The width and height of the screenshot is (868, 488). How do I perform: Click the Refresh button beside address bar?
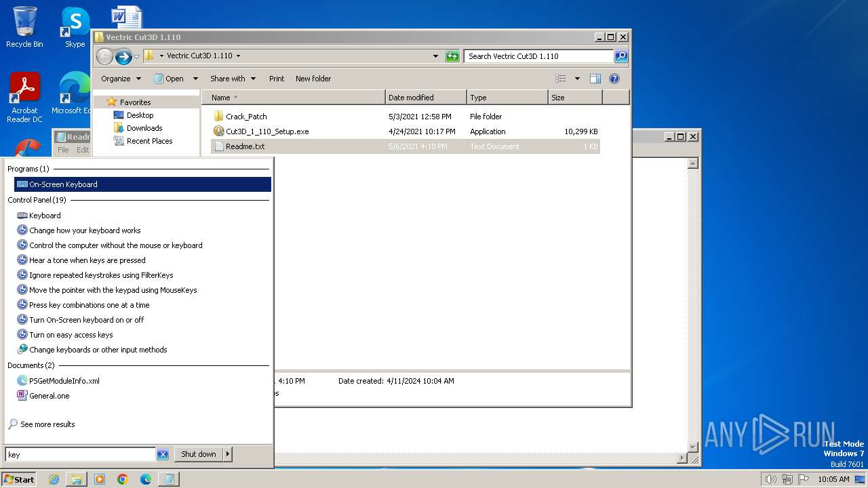tap(452, 56)
